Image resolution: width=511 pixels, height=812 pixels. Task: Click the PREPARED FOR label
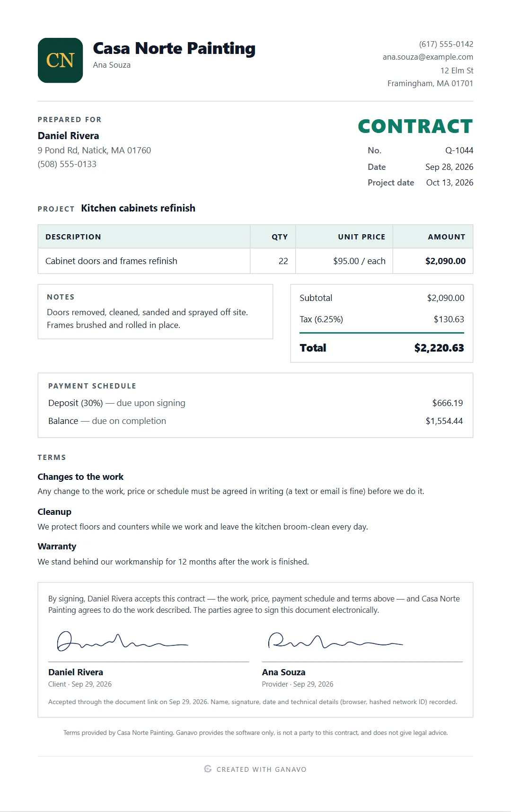[70, 120]
